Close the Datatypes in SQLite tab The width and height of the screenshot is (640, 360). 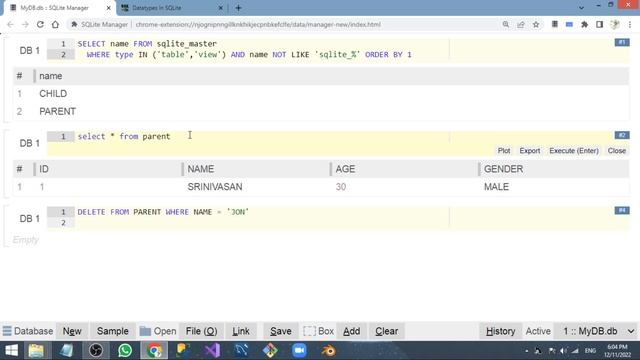tap(220, 8)
